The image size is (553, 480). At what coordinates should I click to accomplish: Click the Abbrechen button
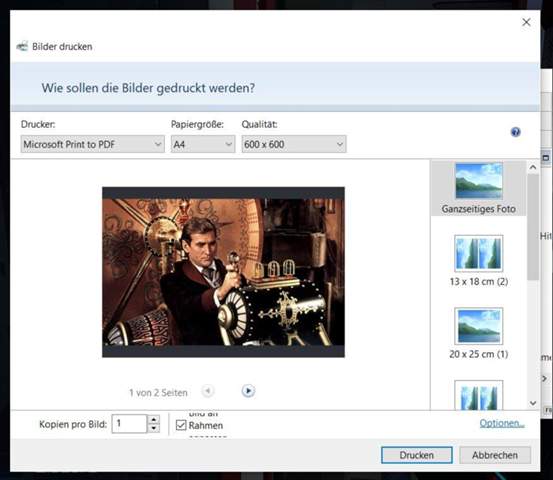[x=495, y=455]
